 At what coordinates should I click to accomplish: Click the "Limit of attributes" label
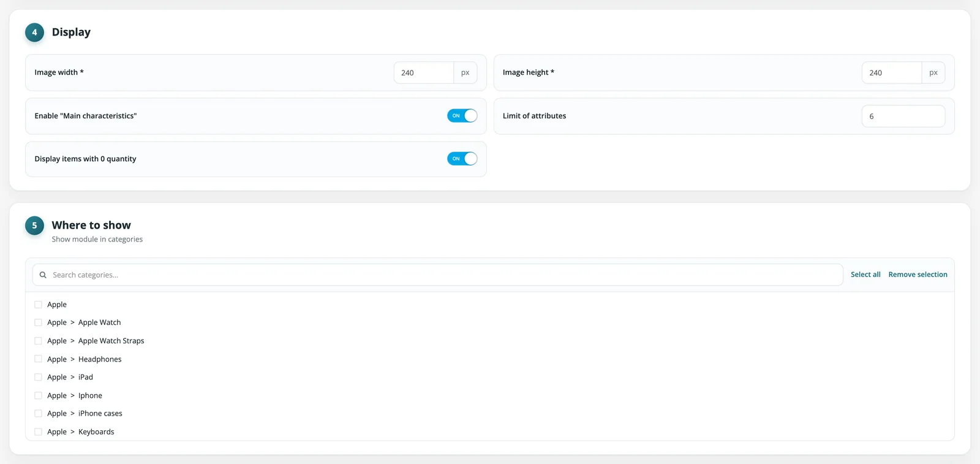tap(534, 116)
